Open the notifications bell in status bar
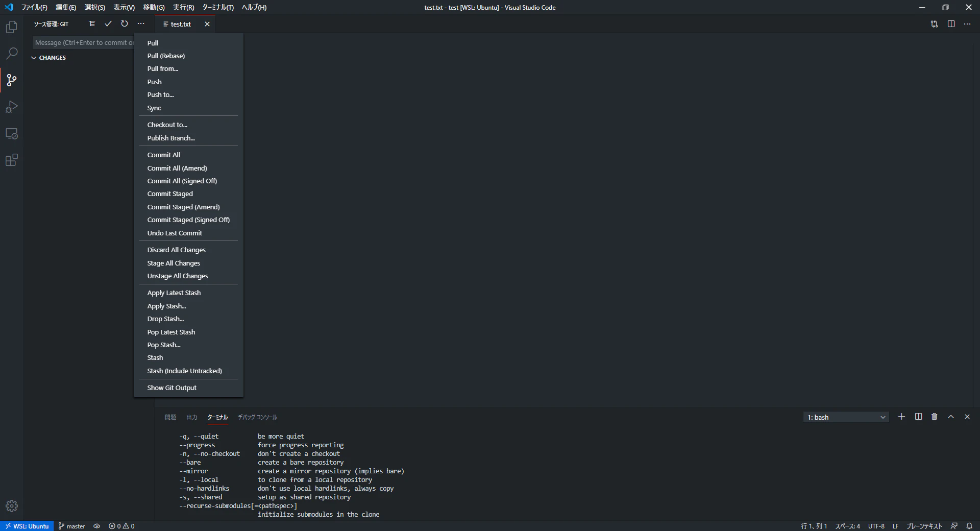 pyautogui.click(x=969, y=526)
